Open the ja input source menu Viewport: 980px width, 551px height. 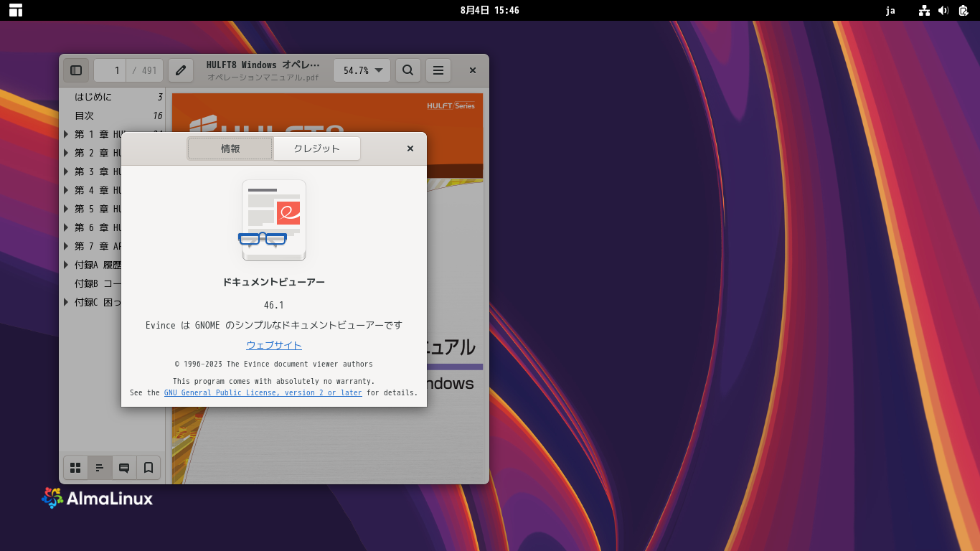point(890,10)
